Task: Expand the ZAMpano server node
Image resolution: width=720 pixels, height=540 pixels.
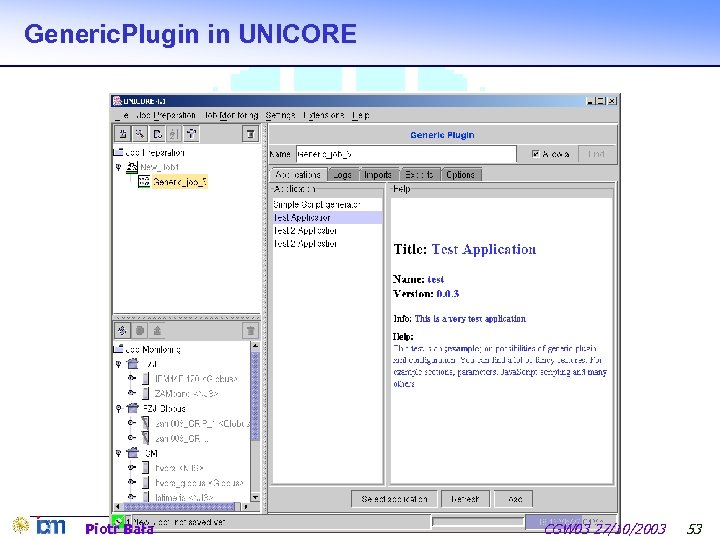Action: click(132, 393)
